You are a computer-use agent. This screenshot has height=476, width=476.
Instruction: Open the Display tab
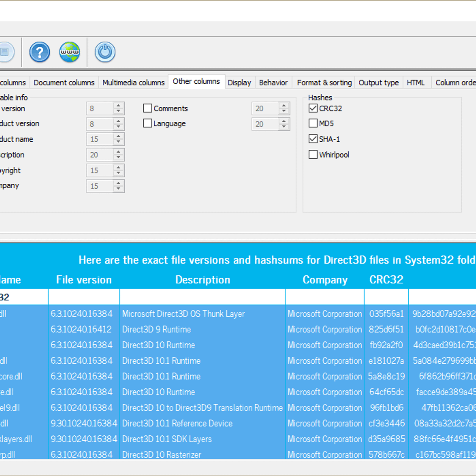(x=239, y=82)
